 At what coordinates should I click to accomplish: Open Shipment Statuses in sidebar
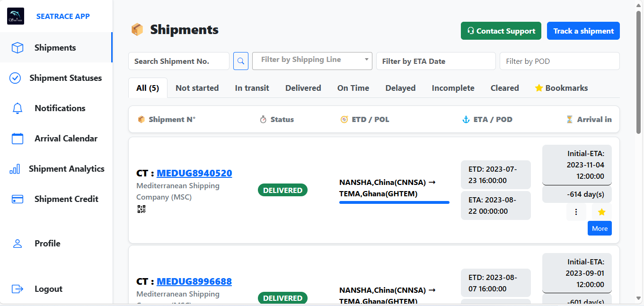(56, 78)
